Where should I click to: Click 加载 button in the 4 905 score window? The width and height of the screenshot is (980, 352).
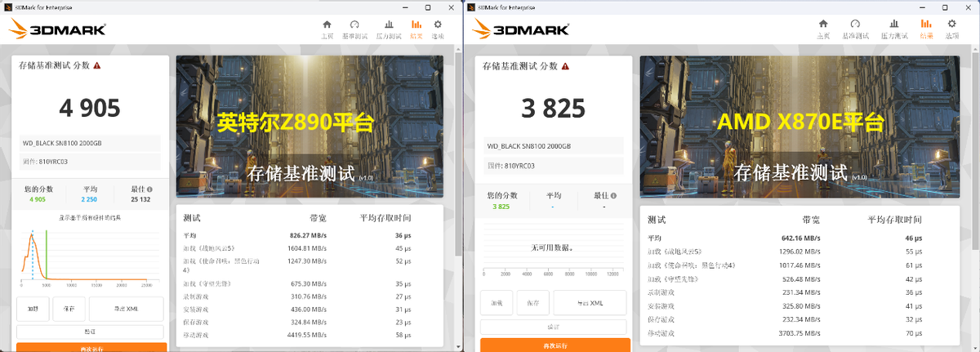click(x=32, y=309)
